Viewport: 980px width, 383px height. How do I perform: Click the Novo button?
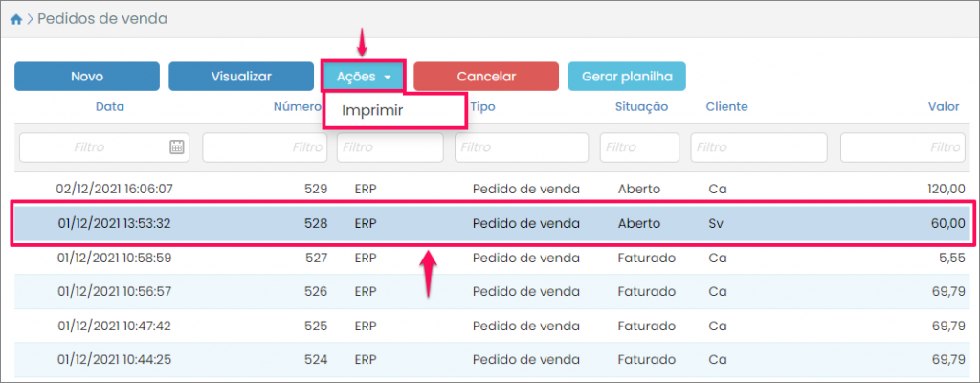tap(87, 77)
